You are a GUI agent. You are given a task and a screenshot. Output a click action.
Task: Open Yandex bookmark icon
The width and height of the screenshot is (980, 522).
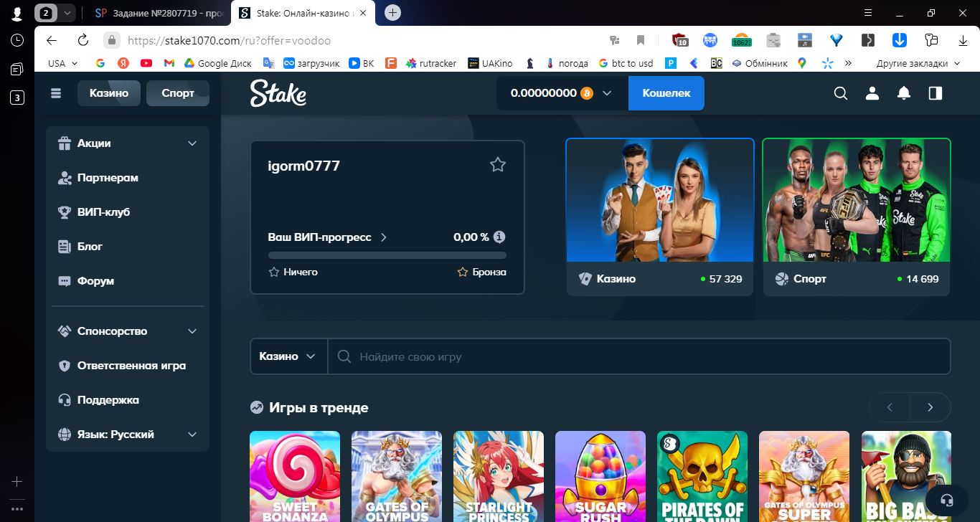(123, 63)
